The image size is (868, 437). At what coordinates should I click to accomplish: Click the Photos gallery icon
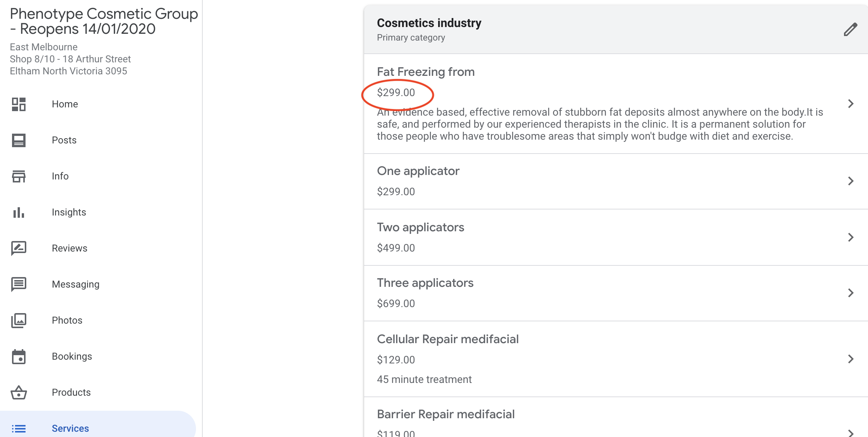click(19, 320)
